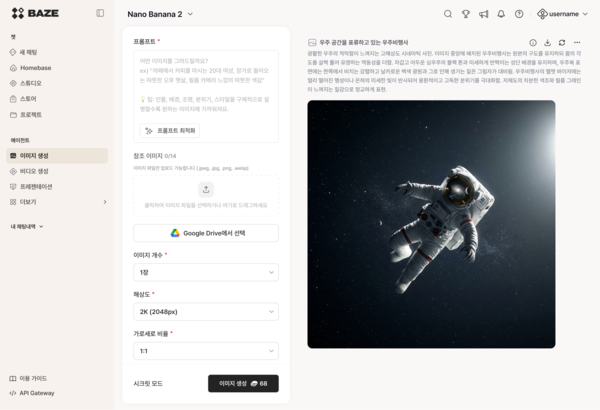The image size is (600, 410).
Task: Expand 내 채팅내역 section
Action: pos(27,226)
